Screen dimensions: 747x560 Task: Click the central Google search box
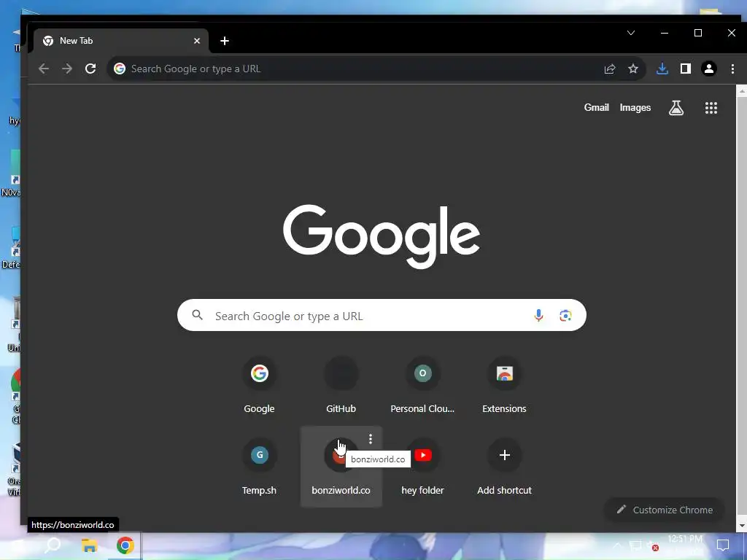click(x=382, y=315)
